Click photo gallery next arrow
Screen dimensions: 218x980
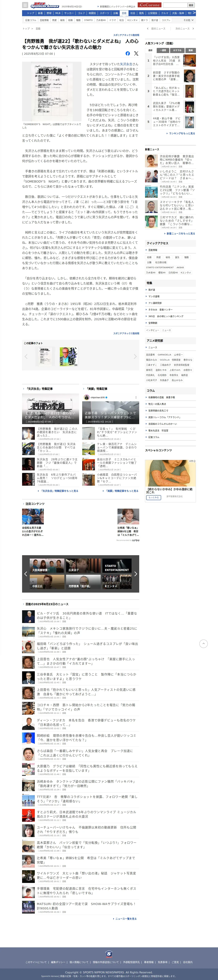[135, 356]
